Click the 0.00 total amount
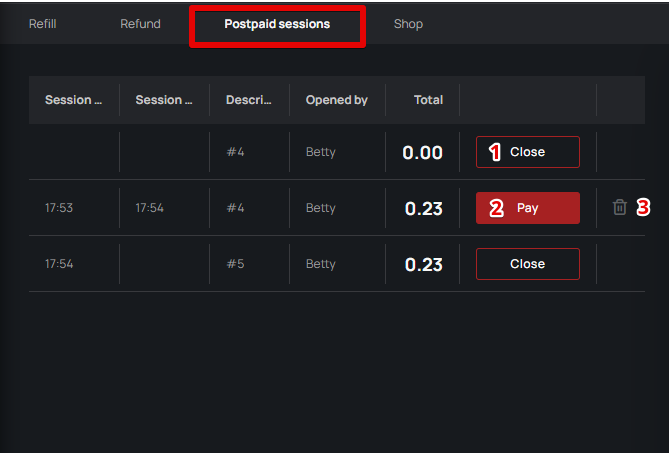 click(x=422, y=153)
